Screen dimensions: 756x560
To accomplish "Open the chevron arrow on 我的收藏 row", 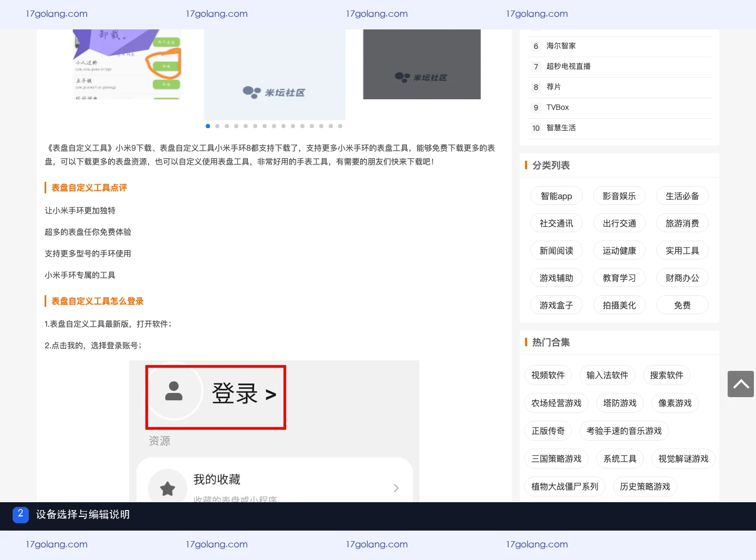I will point(396,488).
